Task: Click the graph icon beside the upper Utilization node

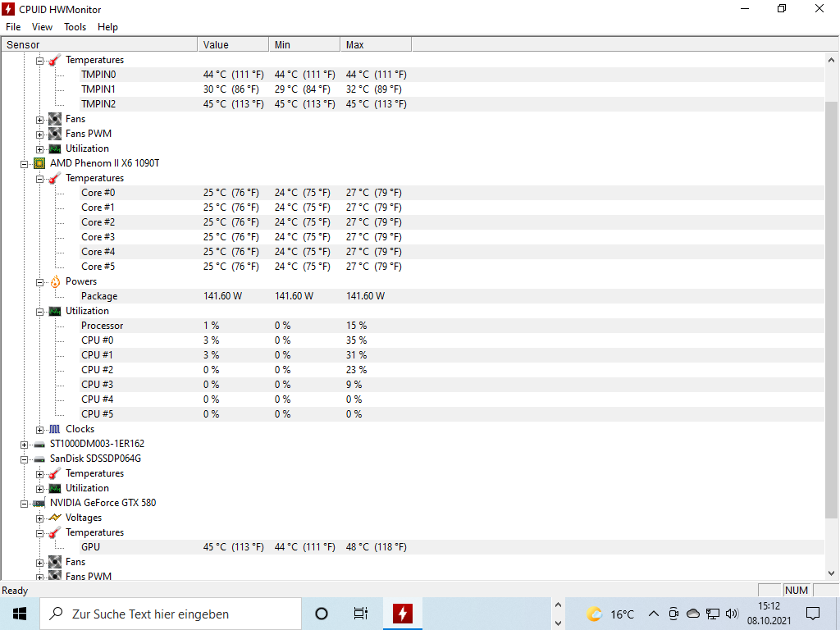Action: pos(55,148)
